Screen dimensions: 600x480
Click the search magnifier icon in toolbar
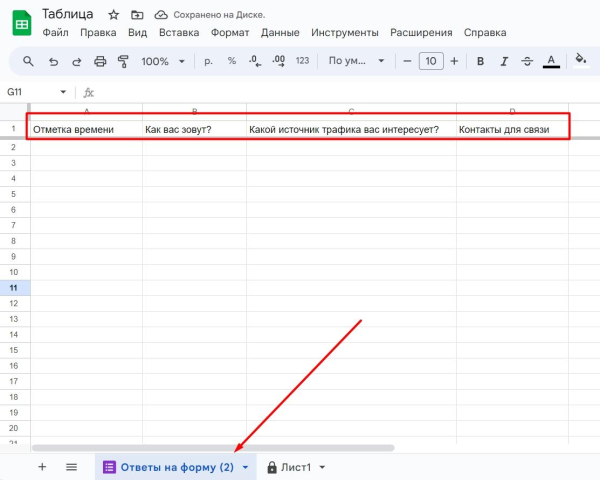pos(27,61)
